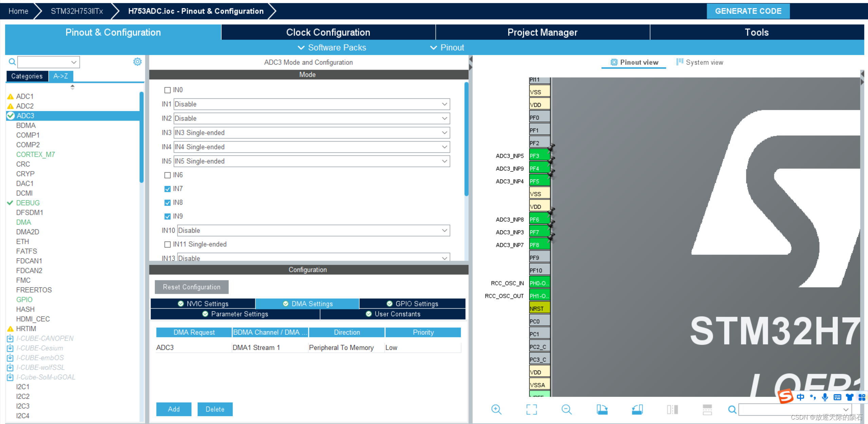Image resolution: width=868 pixels, height=424 pixels.
Task: Click Reset Configuration button
Action: 191,287
